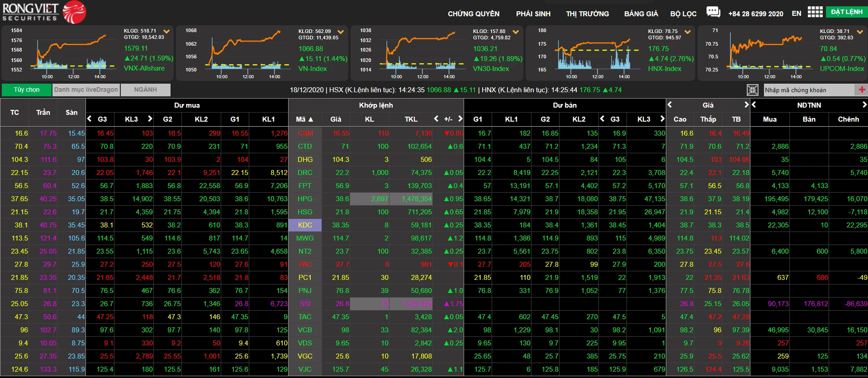Select the SSI stock symbol
This screenshot has width=868, height=378.
click(x=305, y=303)
